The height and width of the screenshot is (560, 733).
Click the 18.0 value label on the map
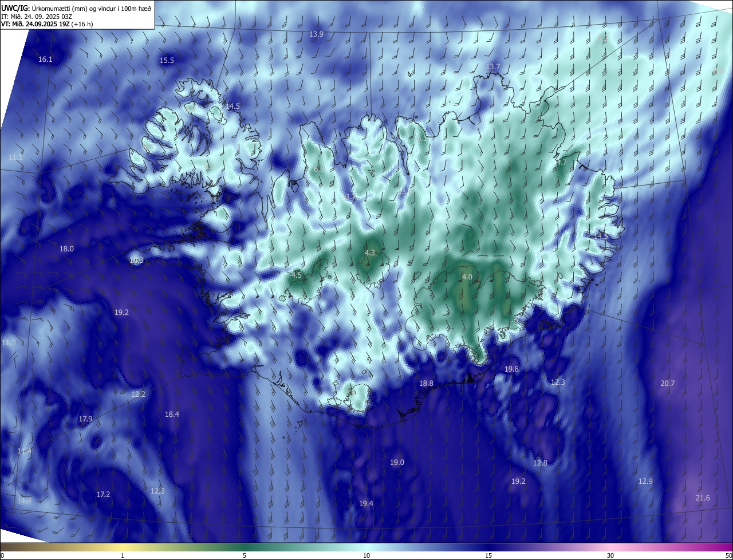(66, 249)
